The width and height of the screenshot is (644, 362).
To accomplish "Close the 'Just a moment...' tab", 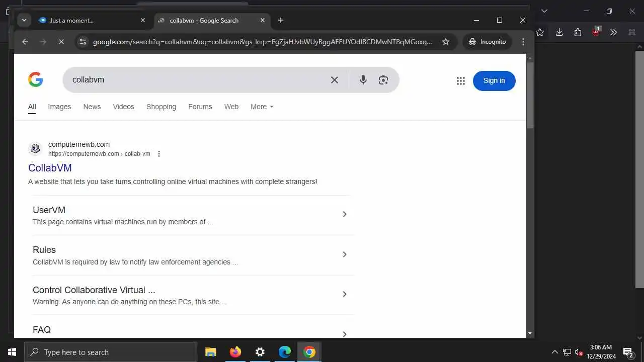I will [143, 20].
